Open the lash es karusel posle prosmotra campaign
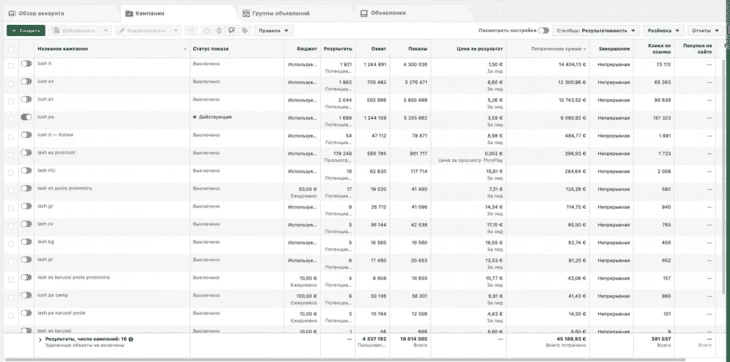This screenshot has width=730, height=362. [73, 277]
